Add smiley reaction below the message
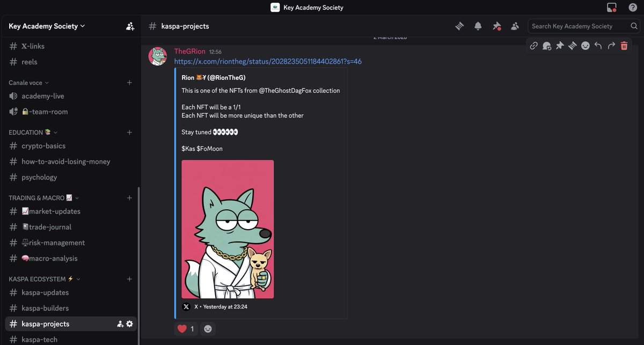 tap(208, 328)
